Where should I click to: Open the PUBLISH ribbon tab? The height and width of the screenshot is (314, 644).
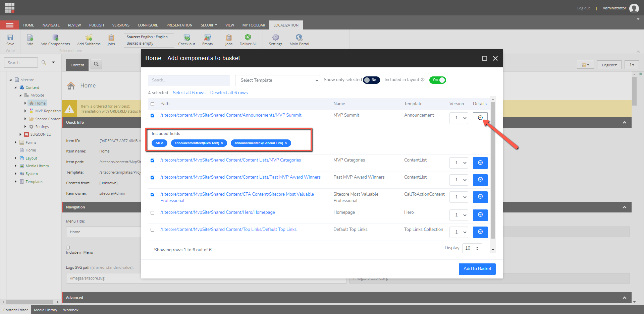[x=97, y=25]
